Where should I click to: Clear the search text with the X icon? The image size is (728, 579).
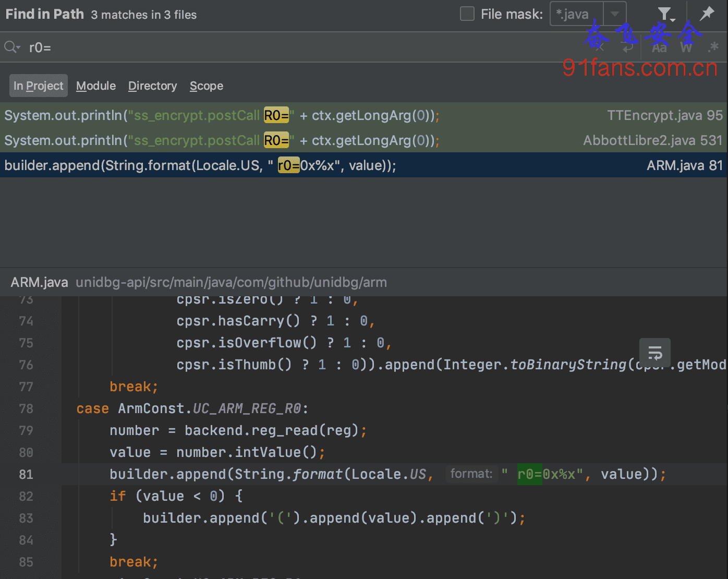click(x=600, y=47)
